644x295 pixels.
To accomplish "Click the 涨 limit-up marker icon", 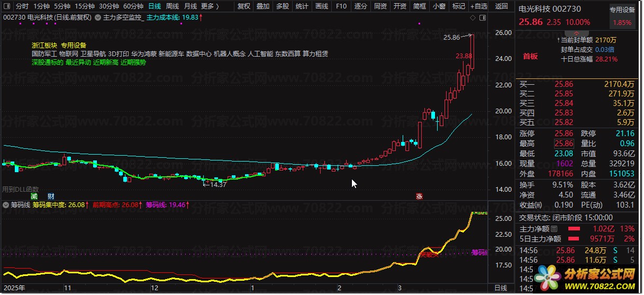I will point(419,196).
